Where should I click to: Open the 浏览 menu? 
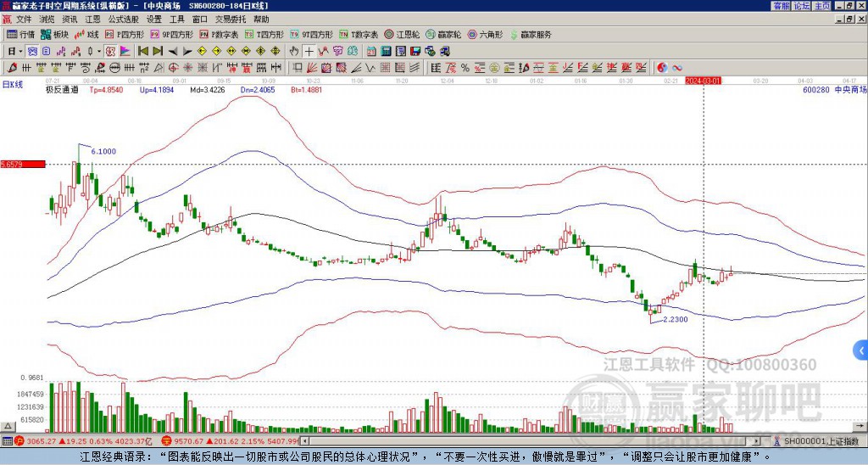point(47,20)
